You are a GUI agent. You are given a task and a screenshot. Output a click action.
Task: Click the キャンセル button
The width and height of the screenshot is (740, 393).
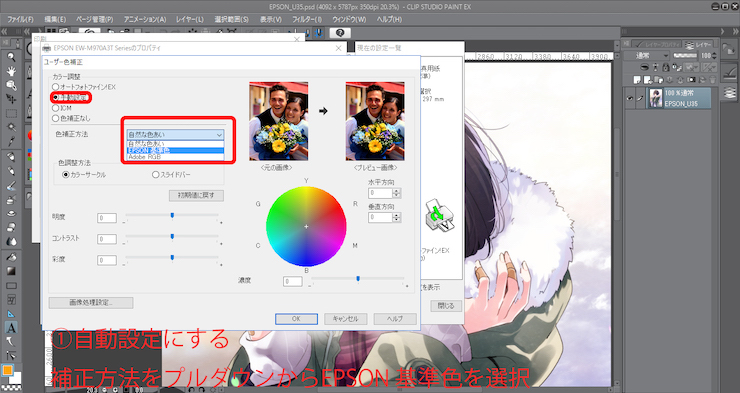click(x=345, y=319)
